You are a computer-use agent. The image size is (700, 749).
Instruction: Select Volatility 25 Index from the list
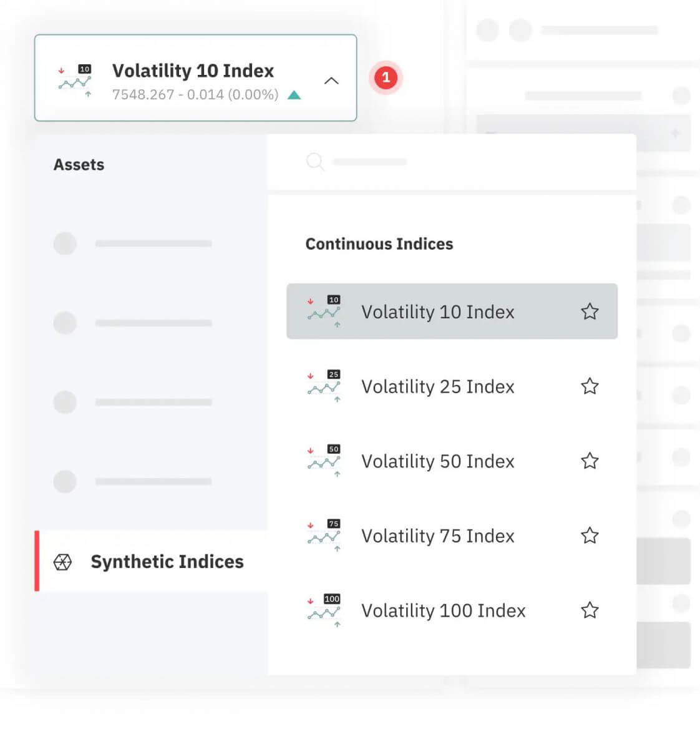(437, 386)
